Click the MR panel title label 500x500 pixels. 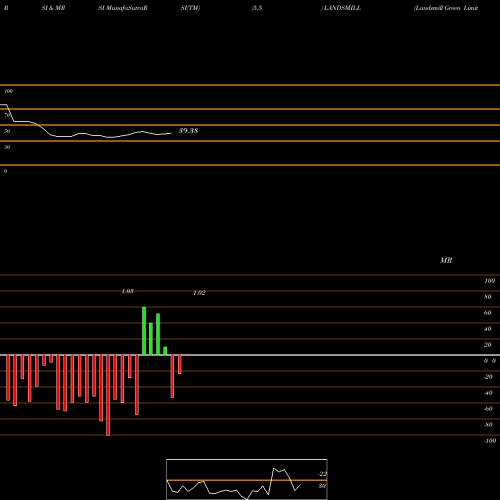coord(446,260)
